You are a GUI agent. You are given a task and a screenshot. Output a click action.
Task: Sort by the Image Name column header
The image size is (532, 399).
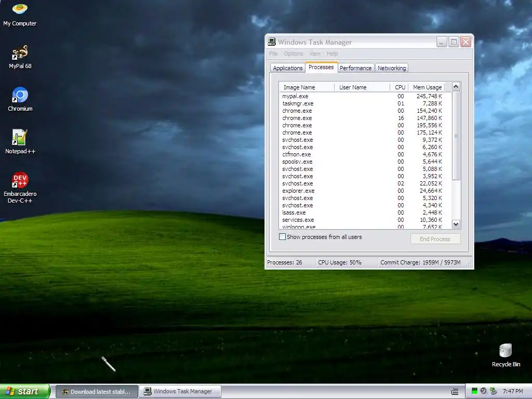point(307,87)
